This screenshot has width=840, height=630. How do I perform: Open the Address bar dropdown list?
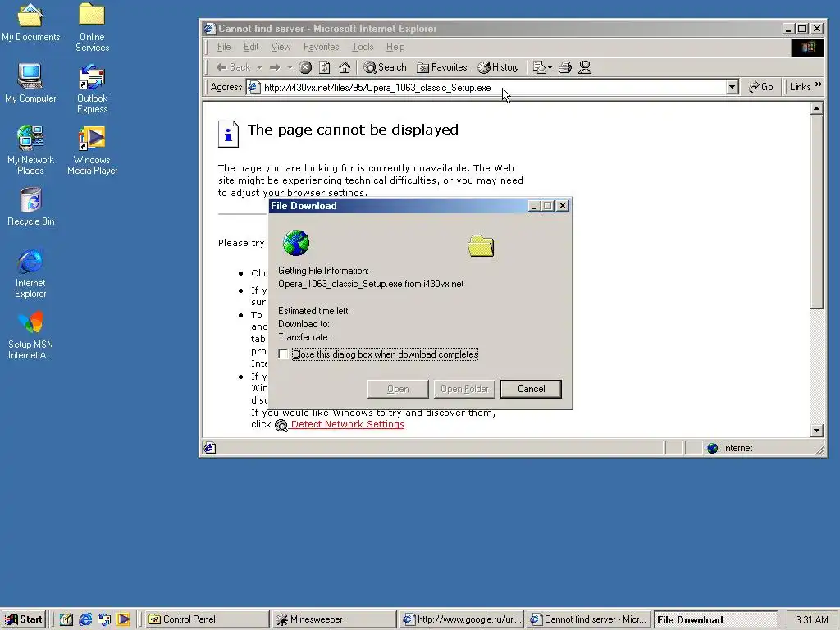(733, 87)
